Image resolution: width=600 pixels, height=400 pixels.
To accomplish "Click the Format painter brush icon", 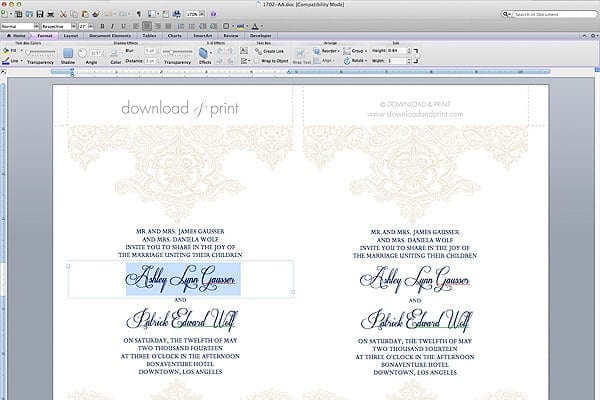I will point(96,14).
